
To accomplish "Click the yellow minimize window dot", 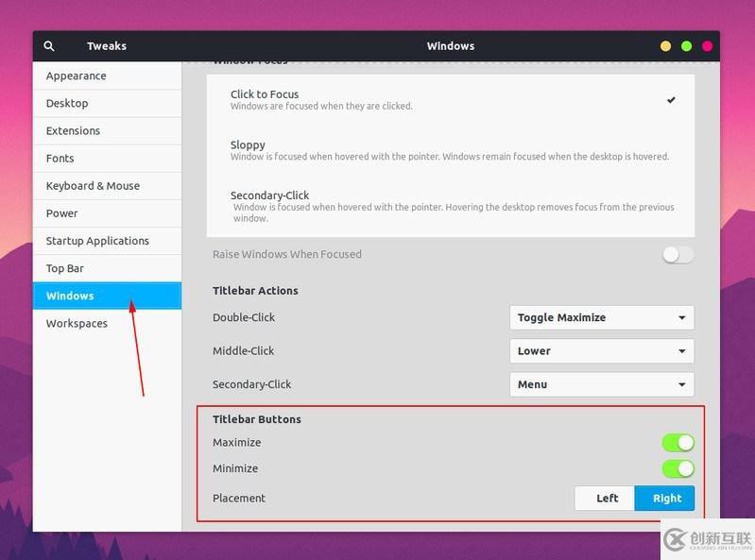I will coord(665,46).
